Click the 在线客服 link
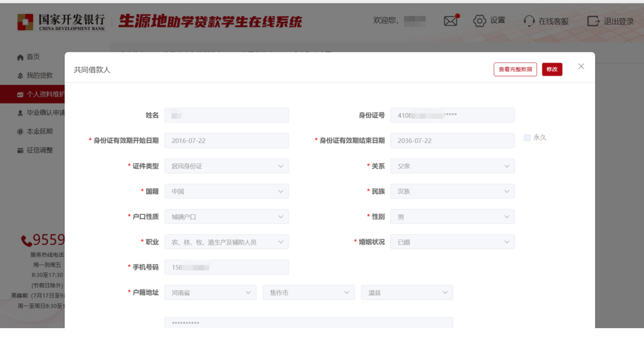This screenshot has width=644, height=341. click(554, 21)
